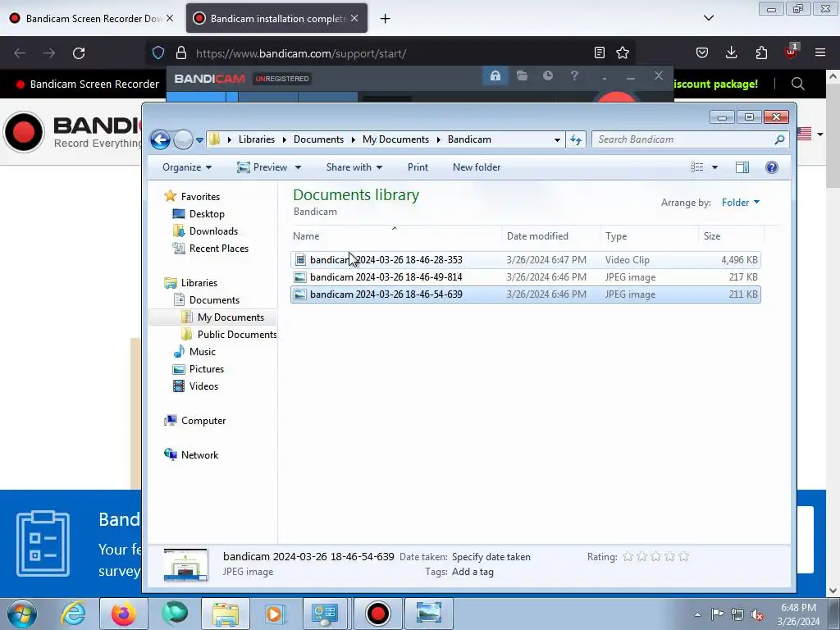This screenshot has height=630, width=840.
Task: Reload page in Firefox
Action: pos(79,53)
